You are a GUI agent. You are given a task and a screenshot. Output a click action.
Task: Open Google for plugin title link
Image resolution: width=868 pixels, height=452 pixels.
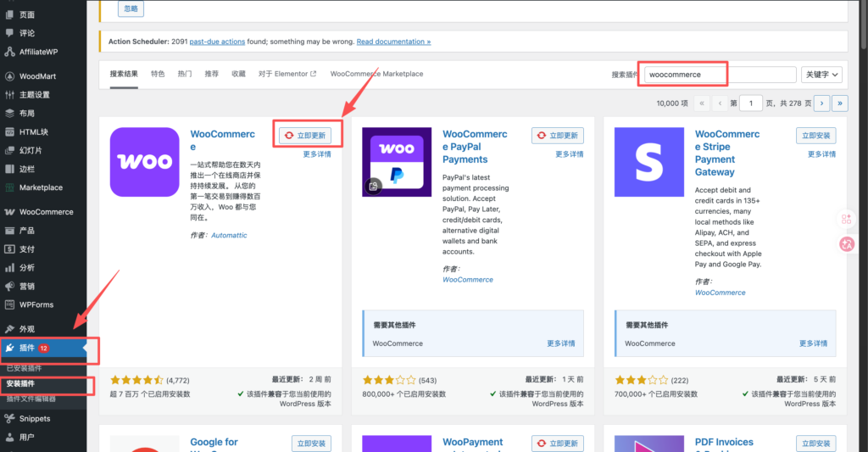214,442
